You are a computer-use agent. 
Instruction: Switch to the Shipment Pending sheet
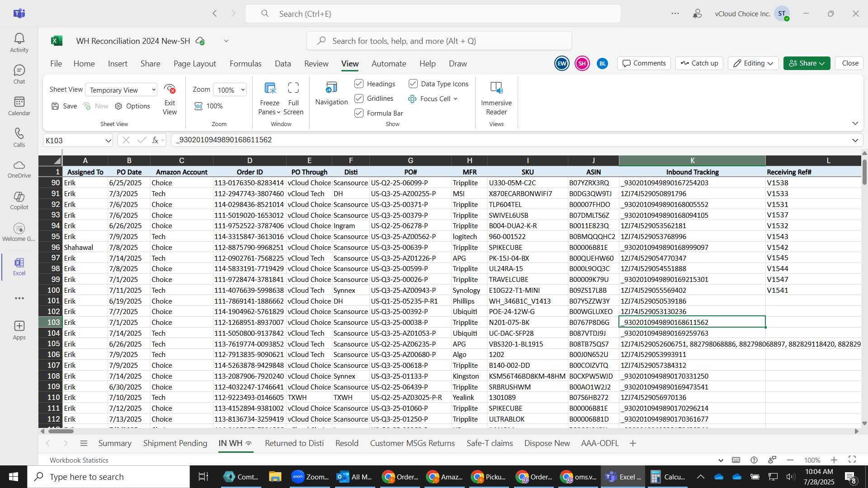pos(175,443)
